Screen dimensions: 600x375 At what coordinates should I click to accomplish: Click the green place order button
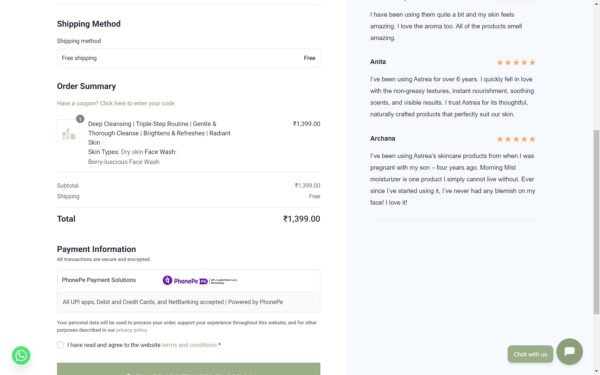click(188, 369)
